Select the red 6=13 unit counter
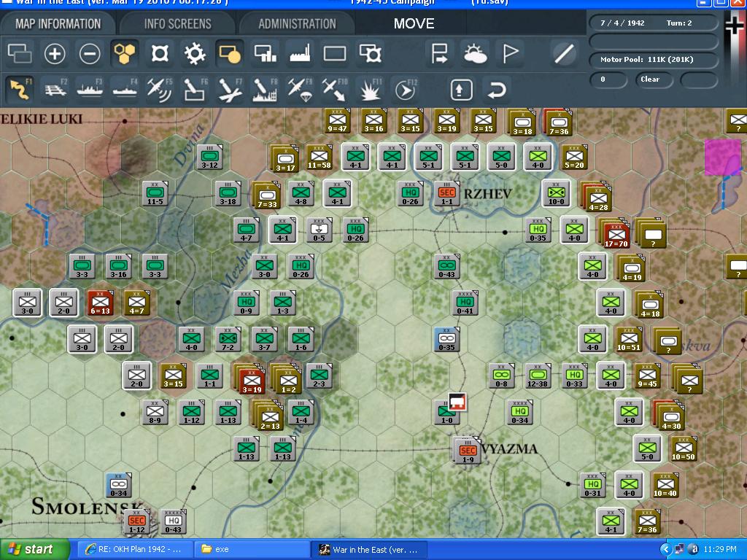Screen dimensions: 747x560 pos(100,303)
